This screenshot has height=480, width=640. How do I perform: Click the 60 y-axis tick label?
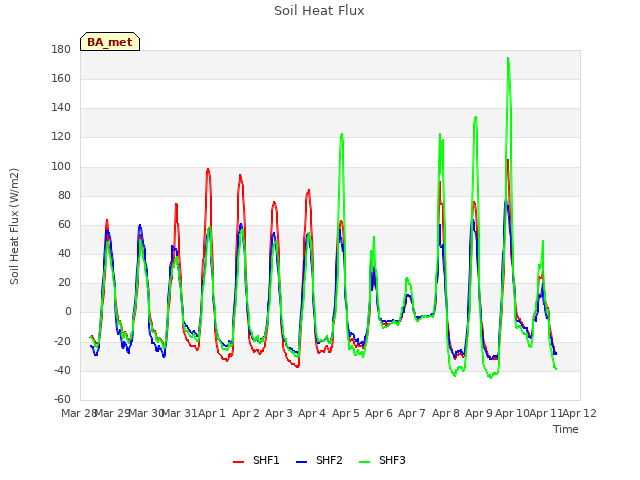(x=64, y=224)
